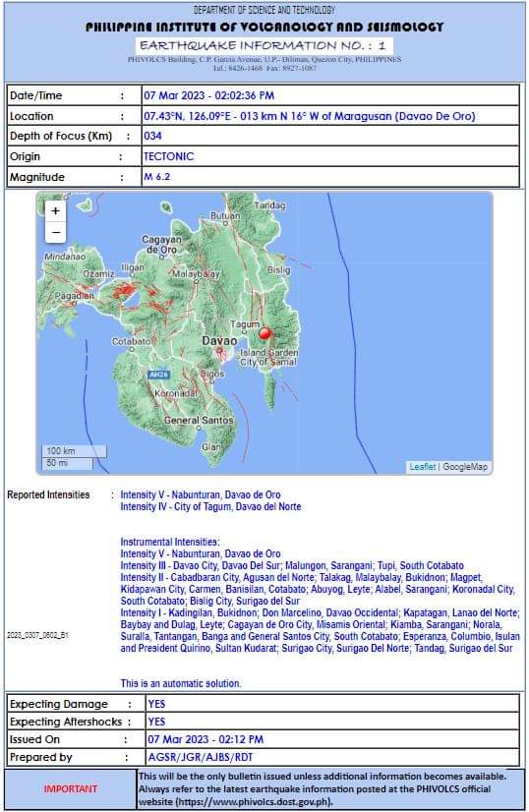Click Intensity V - Nabunturan reported intensity line

tap(201, 494)
